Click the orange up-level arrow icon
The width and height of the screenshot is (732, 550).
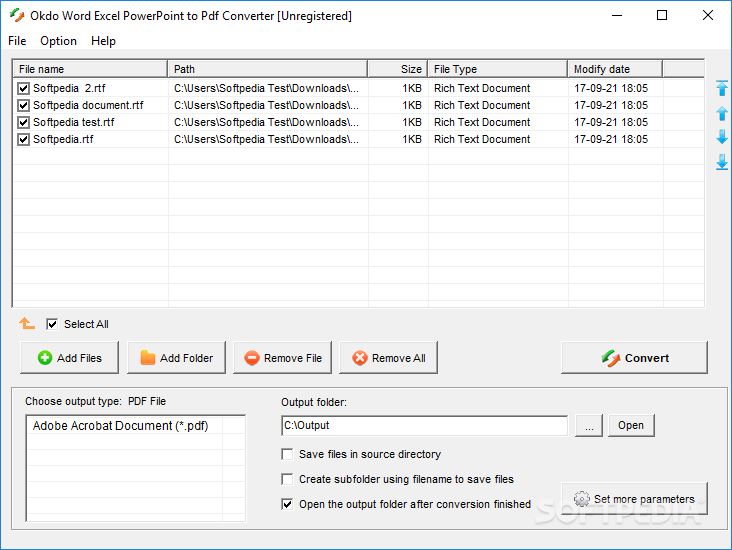click(27, 323)
